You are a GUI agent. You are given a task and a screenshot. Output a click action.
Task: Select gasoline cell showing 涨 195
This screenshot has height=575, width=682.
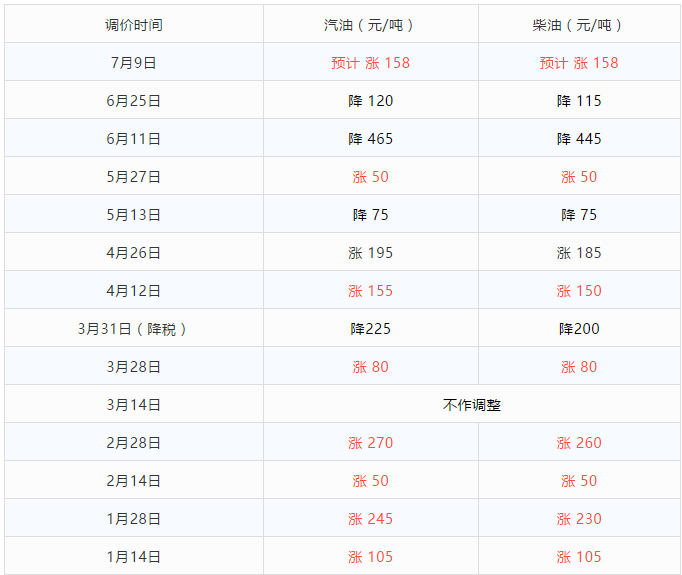point(370,253)
